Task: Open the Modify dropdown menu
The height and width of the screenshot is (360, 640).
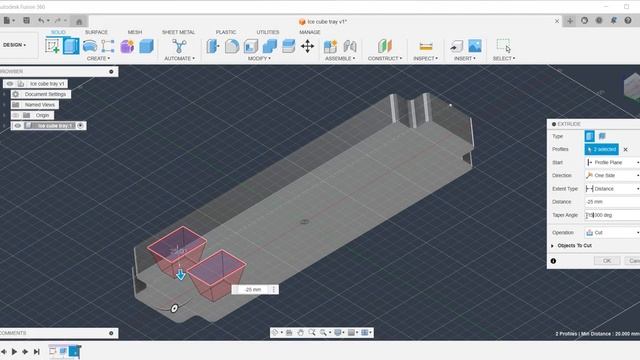Action: [259, 59]
